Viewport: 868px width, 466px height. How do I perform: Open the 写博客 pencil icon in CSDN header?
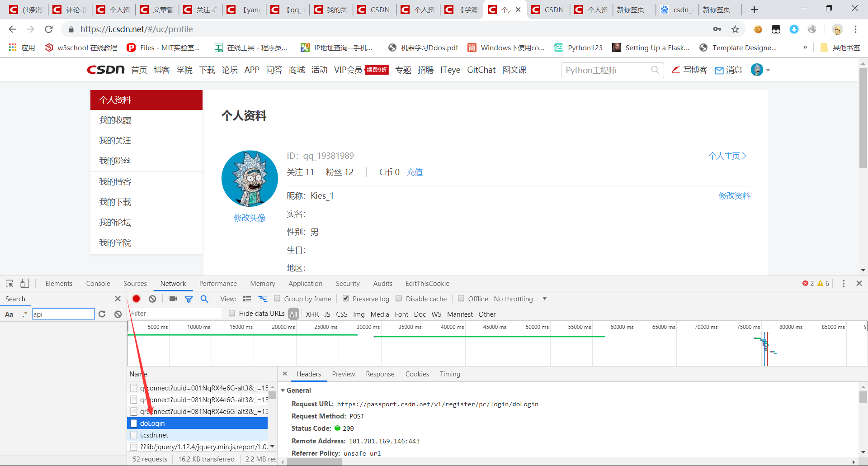[x=676, y=70]
